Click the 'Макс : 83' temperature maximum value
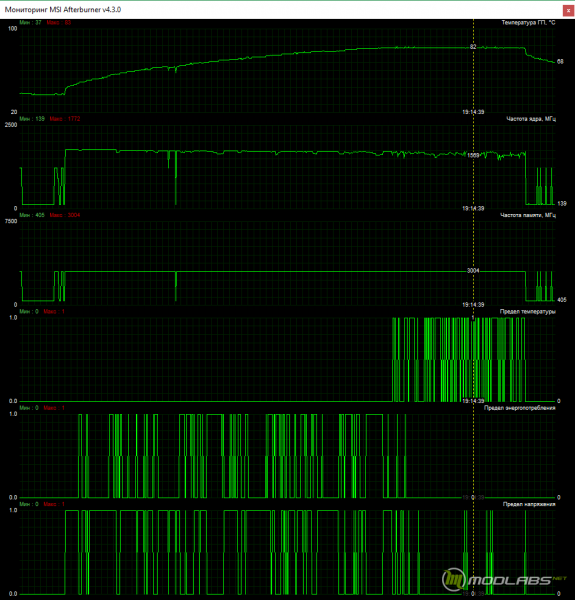Viewport: 575px width, 600px height. coord(59,23)
